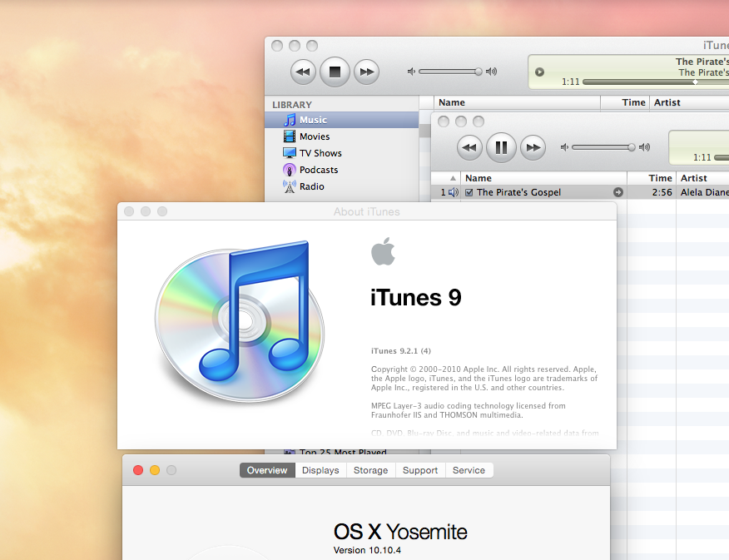The image size is (729, 560).
Task: Sort by Artist column in back iTunes
Action: tap(689, 102)
